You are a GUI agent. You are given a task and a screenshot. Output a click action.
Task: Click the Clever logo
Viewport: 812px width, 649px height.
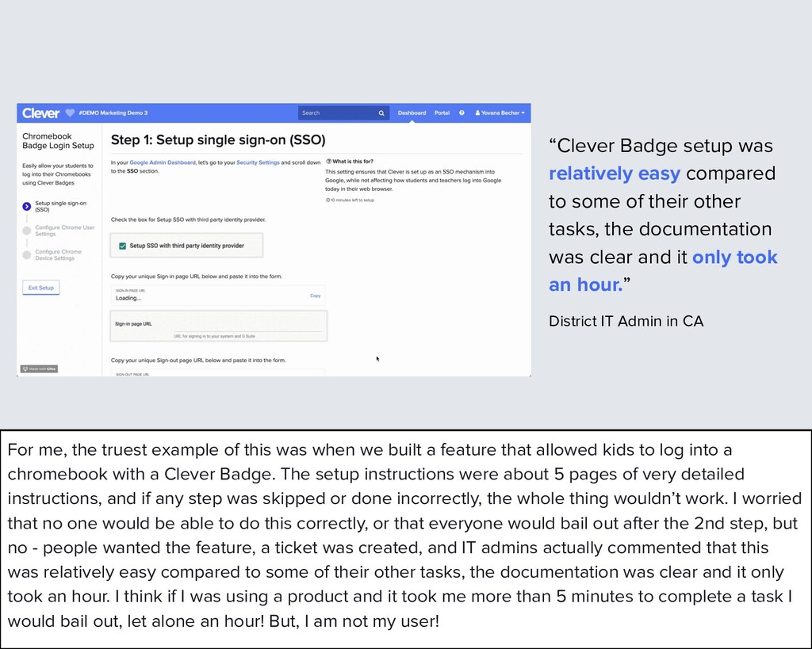41,113
